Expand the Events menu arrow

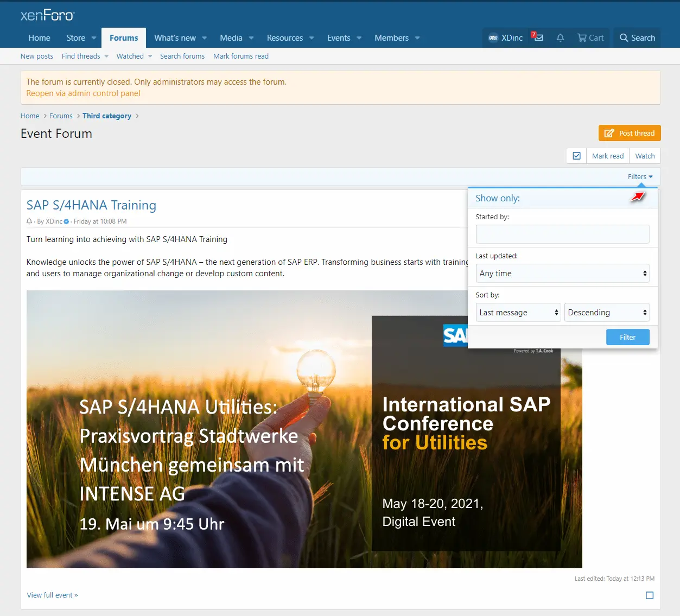(x=359, y=38)
